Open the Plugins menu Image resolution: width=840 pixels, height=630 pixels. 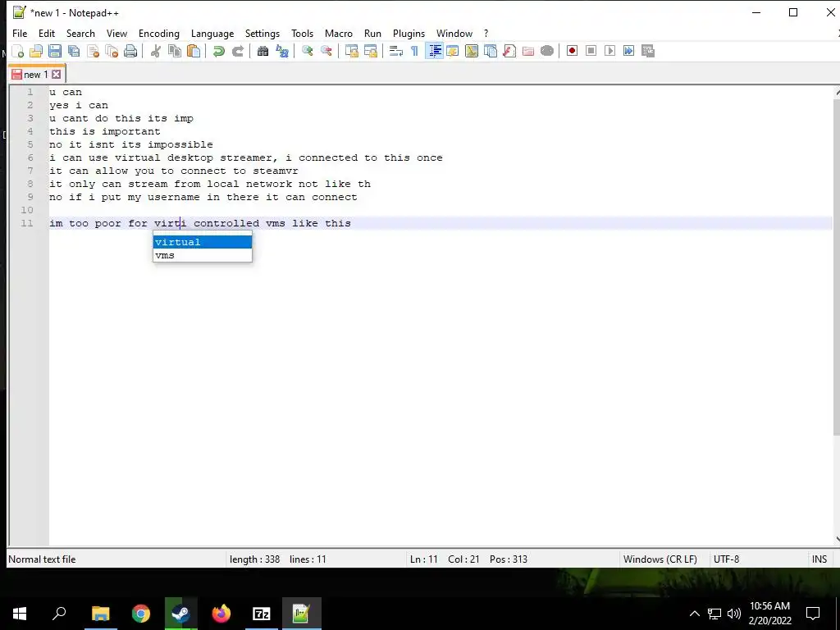pyautogui.click(x=409, y=33)
